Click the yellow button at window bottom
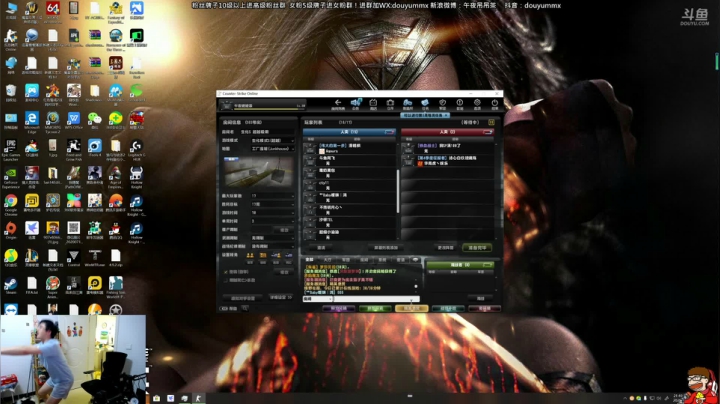Viewport: 720px width, 404px height. point(411,309)
